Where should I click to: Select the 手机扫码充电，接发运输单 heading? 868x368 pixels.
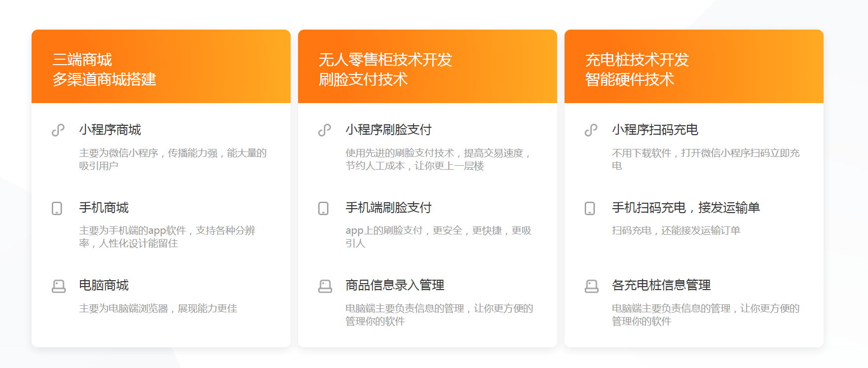click(x=686, y=208)
